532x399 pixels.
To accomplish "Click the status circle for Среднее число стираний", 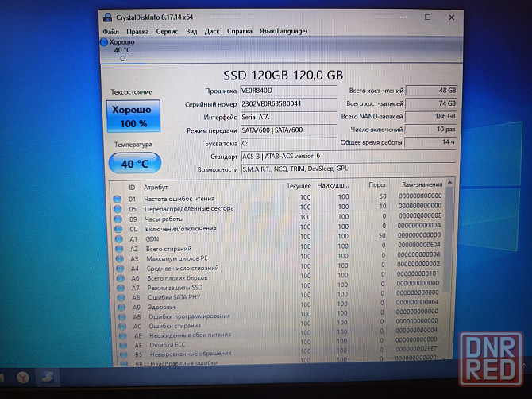I will pyautogui.click(x=120, y=269).
